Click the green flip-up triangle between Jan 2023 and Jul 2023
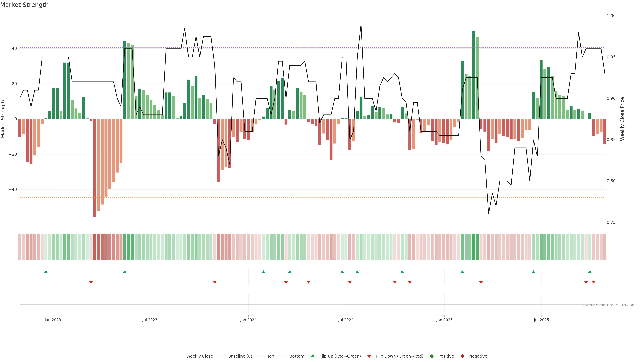 tap(125, 272)
